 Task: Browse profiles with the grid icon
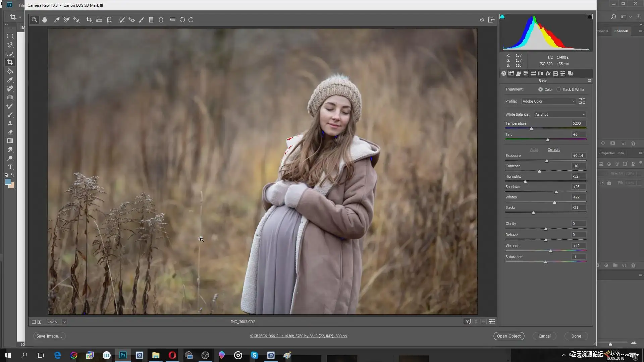pyautogui.click(x=582, y=101)
